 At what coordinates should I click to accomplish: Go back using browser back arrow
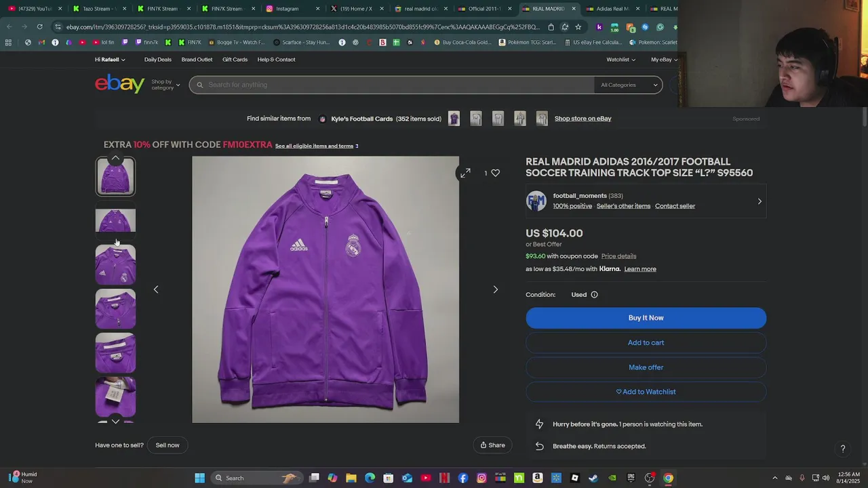[x=9, y=27]
